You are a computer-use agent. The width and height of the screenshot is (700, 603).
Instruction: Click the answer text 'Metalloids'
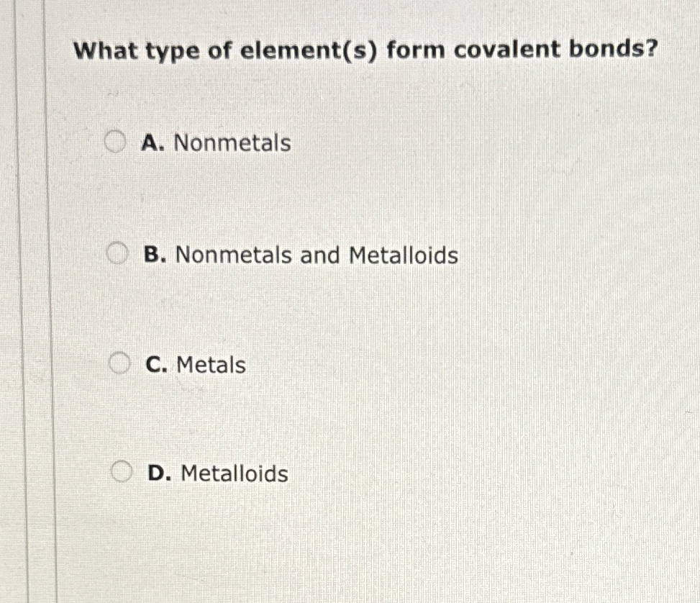234,473
